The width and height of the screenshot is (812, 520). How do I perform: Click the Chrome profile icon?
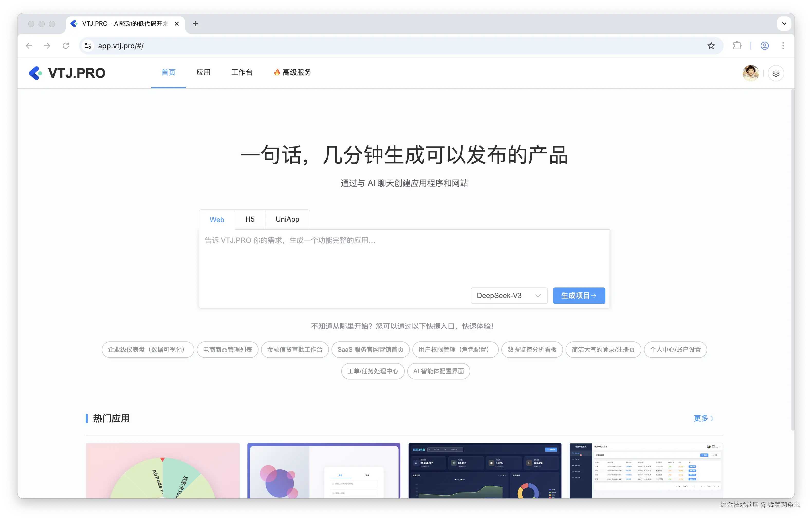coord(764,46)
